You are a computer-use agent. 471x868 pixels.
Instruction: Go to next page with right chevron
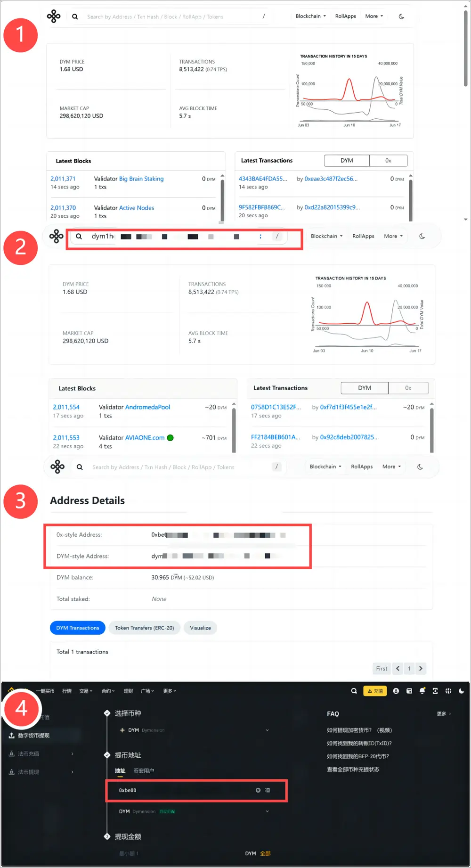421,668
